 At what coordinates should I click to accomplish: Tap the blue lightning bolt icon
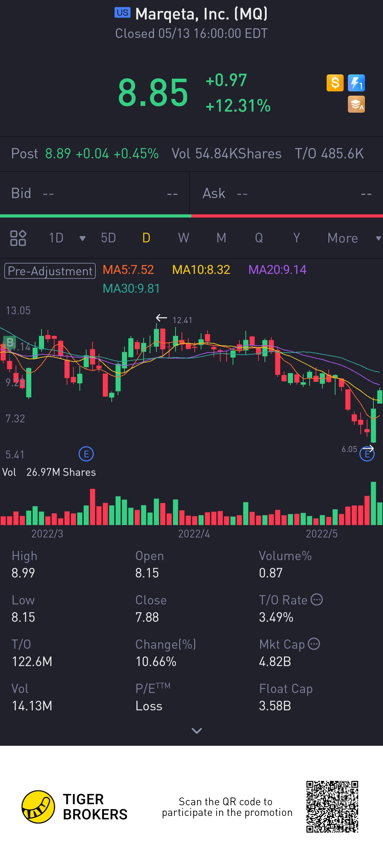coord(356,83)
